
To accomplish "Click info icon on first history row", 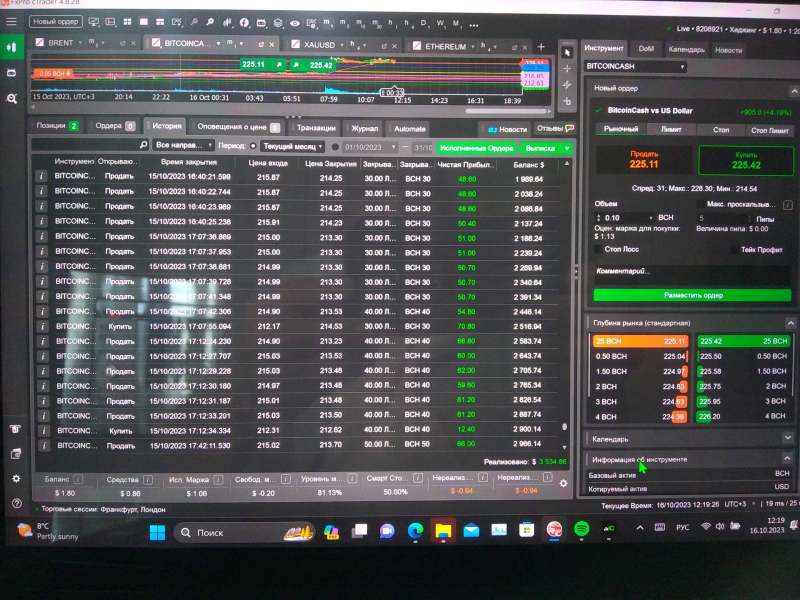I will click(41, 176).
